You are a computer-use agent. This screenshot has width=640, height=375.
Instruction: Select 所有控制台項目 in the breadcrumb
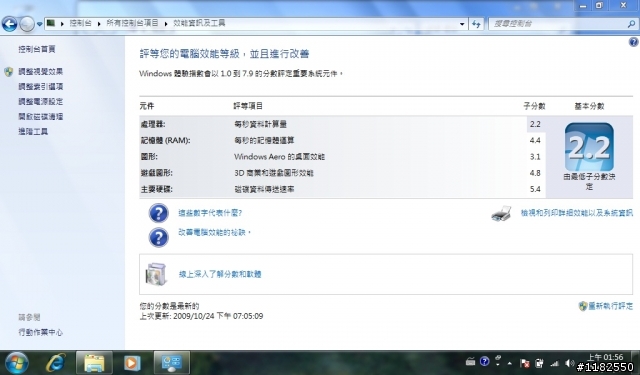point(132,23)
